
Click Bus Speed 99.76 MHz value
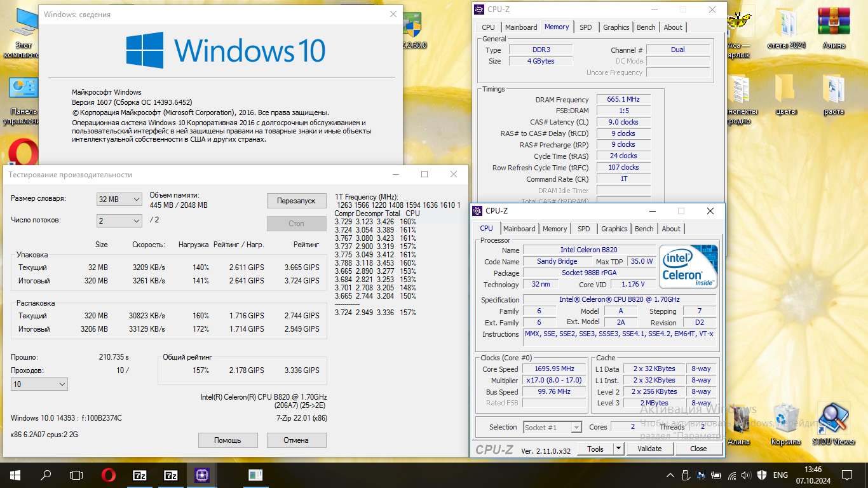tap(553, 392)
